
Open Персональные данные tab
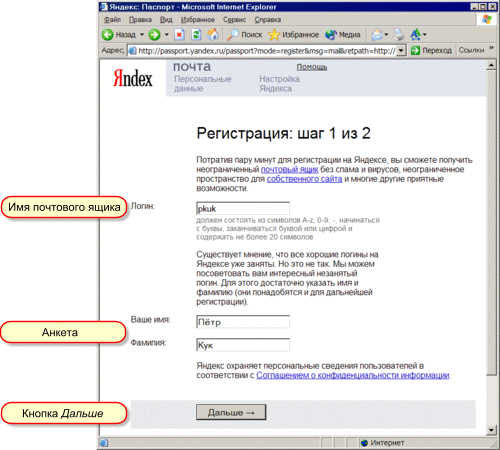pos(203,84)
